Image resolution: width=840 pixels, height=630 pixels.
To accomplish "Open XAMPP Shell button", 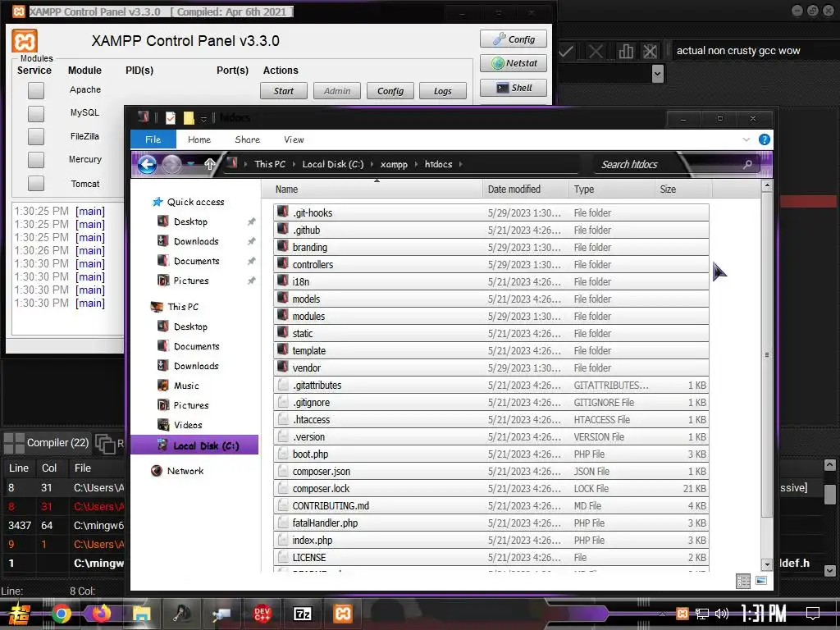I will pos(514,88).
